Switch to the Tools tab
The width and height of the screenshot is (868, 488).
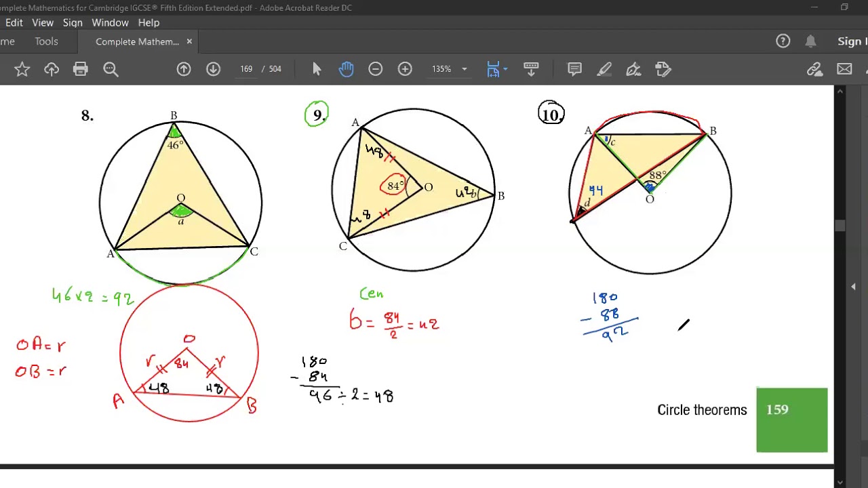click(x=46, y=41)
